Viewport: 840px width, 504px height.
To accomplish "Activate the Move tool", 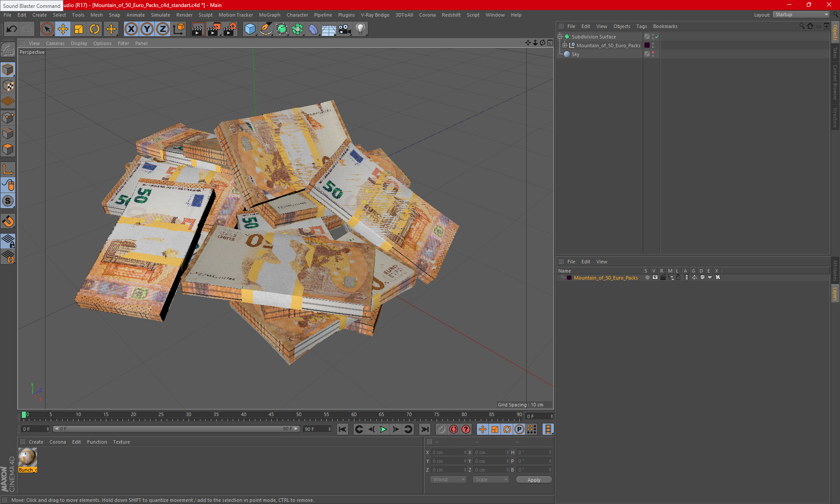I will 63,29.
